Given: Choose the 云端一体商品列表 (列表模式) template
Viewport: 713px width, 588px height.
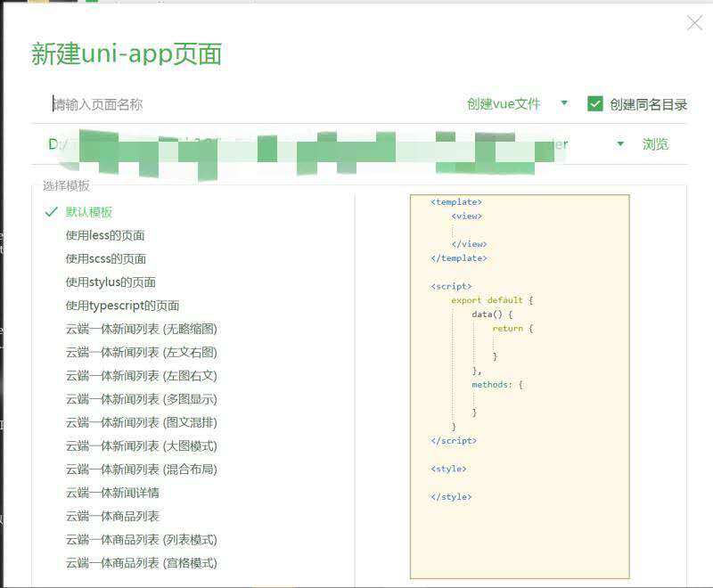Looking at the screenshot, I should [x=141, y=540].
